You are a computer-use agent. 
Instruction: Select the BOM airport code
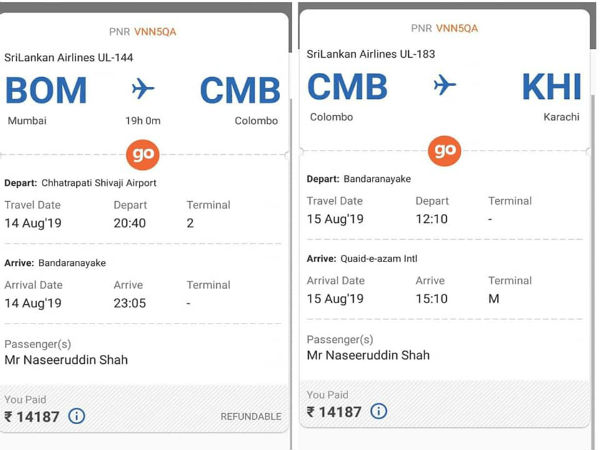point(46,91)
